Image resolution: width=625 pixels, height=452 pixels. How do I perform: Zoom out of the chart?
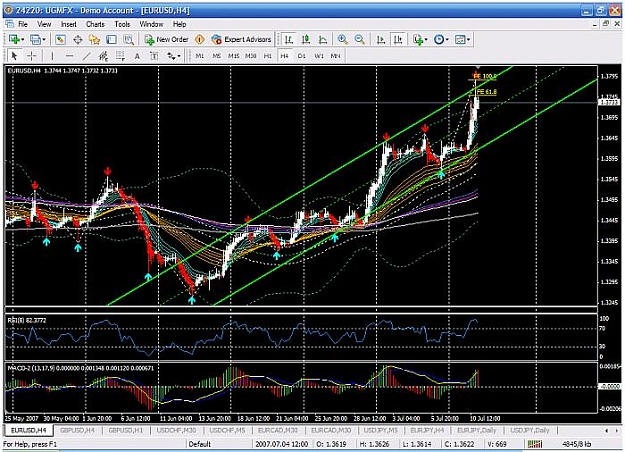tap(360, 39)
